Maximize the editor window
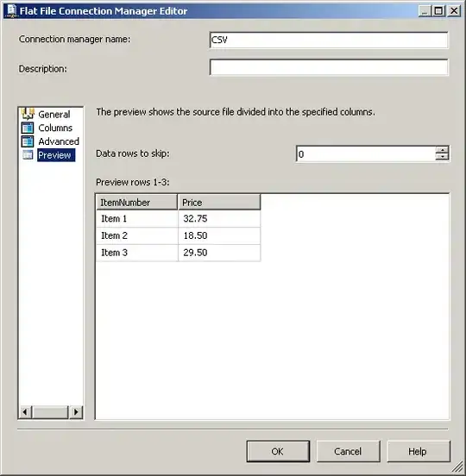This screenshot has width=466, height=476. point(438,11)
